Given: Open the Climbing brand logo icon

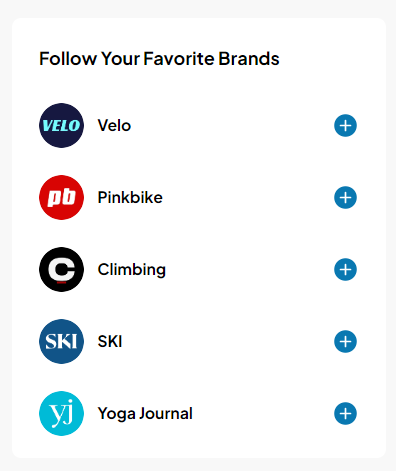Looking at the screenshot, I should point(61,269).
